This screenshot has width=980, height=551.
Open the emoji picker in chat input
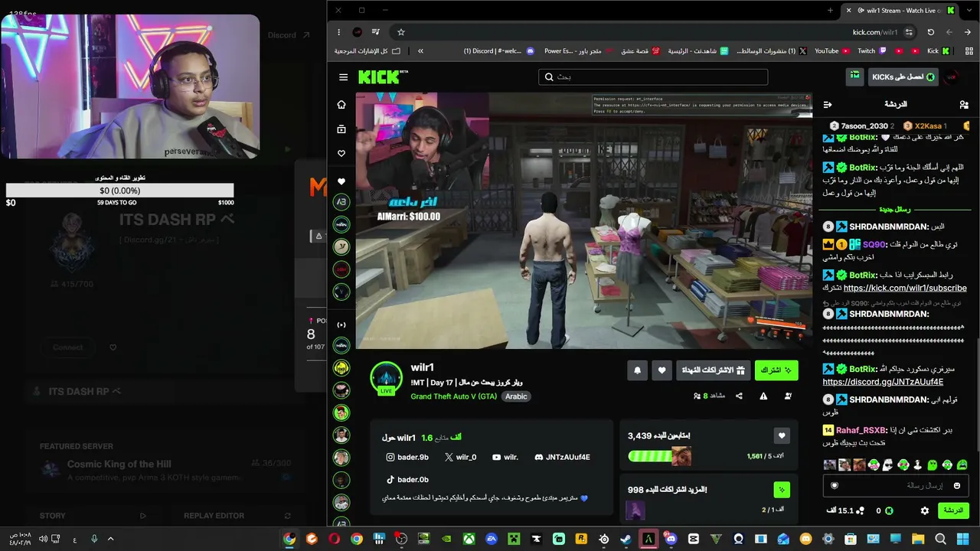pos(957,485)
